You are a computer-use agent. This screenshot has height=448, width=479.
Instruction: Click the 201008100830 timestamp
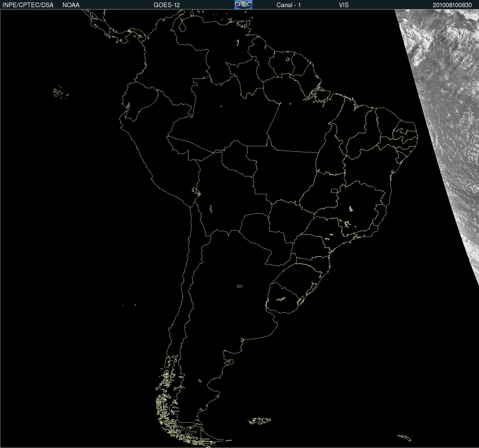(x=452, y=5)
